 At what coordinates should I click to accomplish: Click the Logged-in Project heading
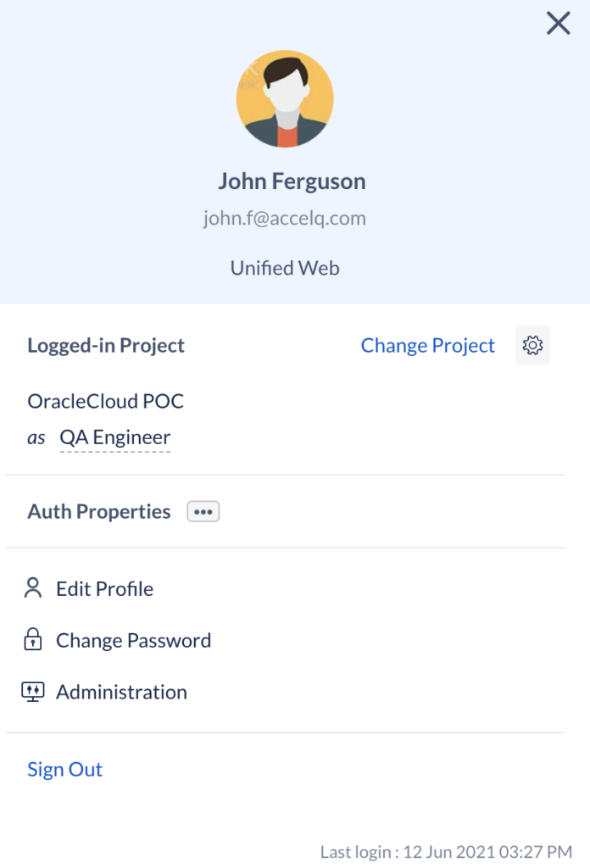click(106, 346)
